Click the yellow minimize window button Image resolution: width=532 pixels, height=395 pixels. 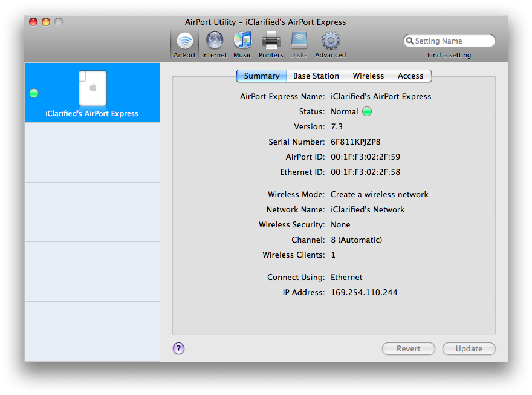pos(46,22)
